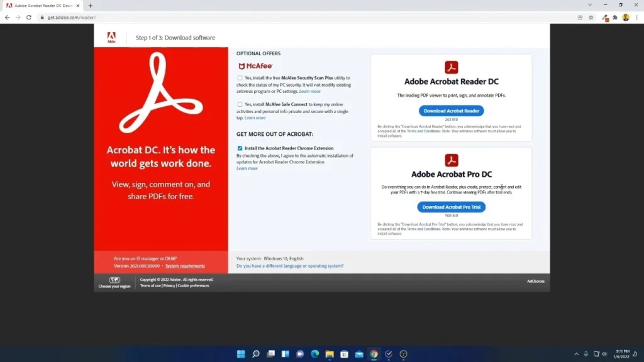Click the Adobe Acrobat Reader DC icon
The height and width of the screenshot is (362, 644).
pyautogui.click(x=452, y=67)
